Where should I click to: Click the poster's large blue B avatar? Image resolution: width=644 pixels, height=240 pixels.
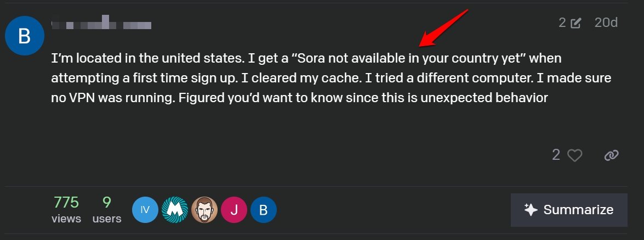(x=24, y=36)
